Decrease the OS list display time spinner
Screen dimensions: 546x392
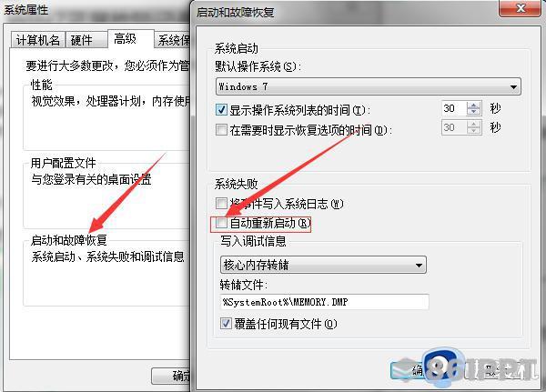click(x=473, y=112)
